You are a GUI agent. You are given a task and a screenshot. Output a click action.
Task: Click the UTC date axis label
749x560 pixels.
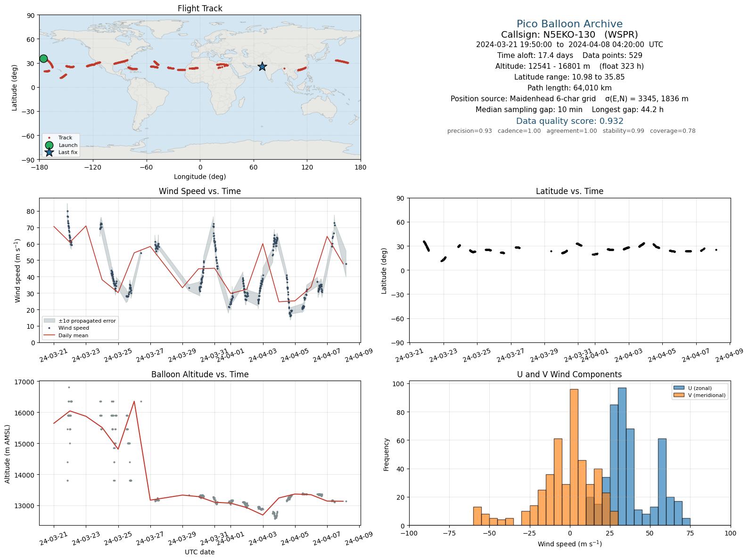pyautogui.click(x=200, y=552)
